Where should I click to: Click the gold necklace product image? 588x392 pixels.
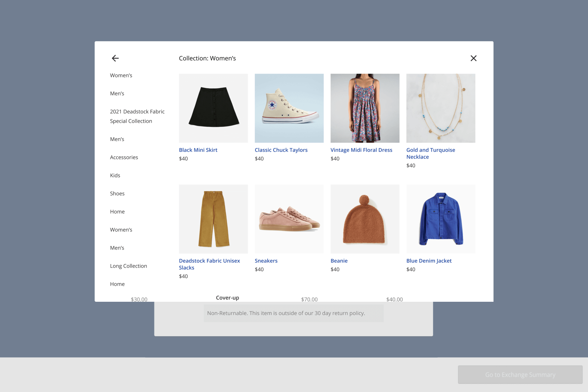441,108
